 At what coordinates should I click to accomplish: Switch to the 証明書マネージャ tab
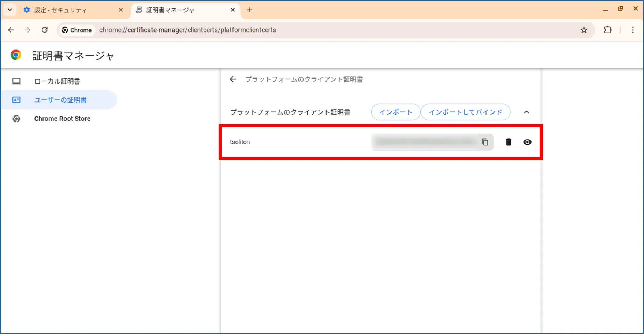(x=179, y=10)
